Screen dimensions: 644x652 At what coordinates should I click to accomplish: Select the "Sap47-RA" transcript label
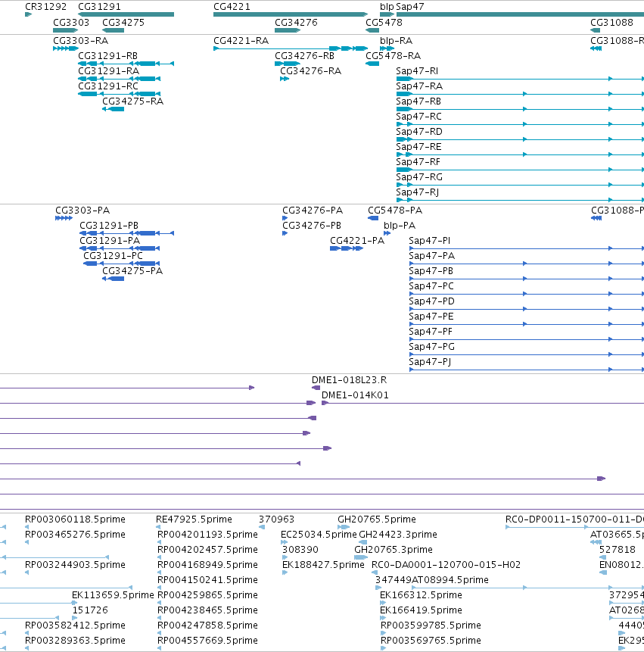click(x=419, y=86)
